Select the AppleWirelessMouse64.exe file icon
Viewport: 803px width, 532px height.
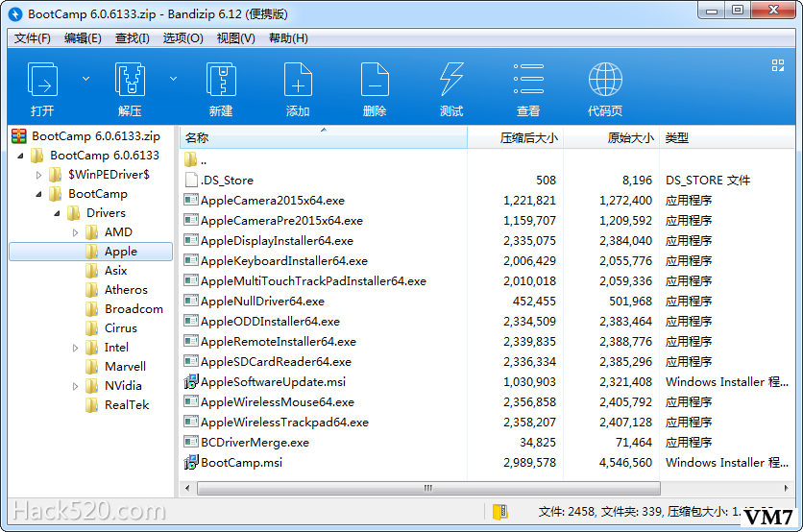pos(191,401)
